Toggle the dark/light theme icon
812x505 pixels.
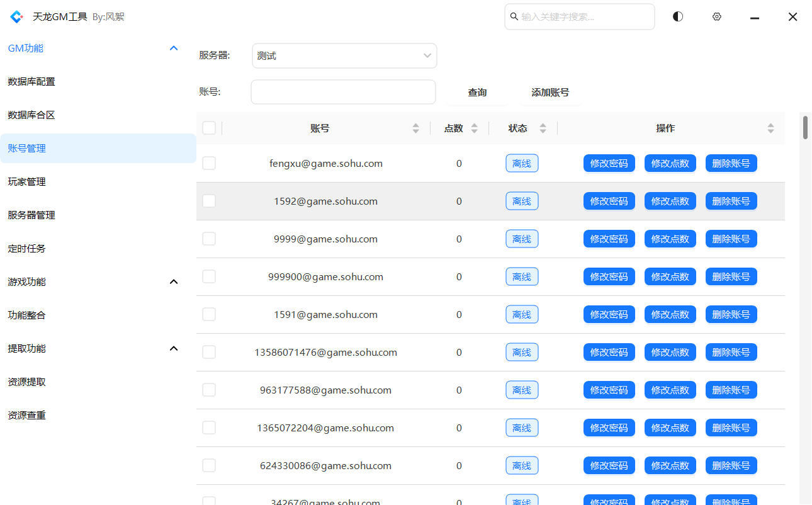pos(677,17)
